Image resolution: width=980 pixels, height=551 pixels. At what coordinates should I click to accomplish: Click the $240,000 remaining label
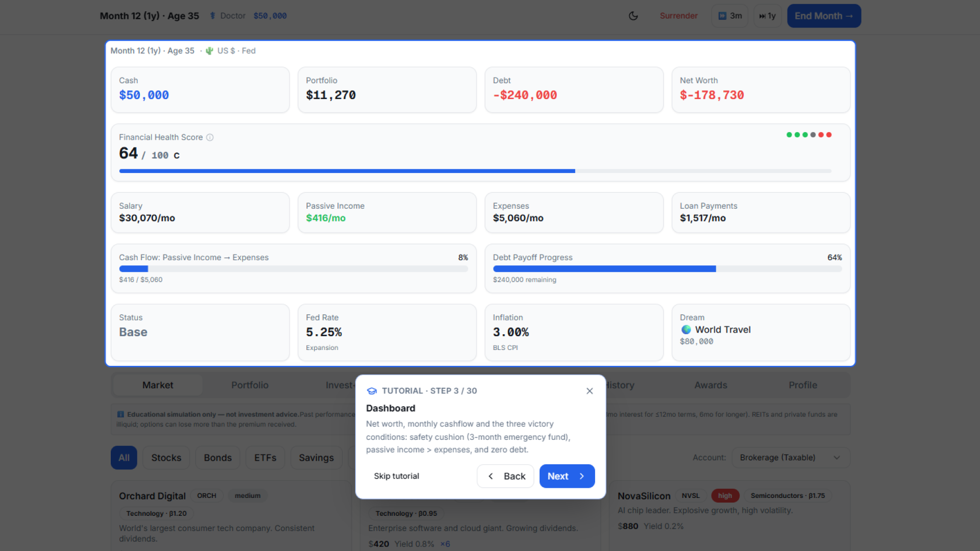point(525,280)
